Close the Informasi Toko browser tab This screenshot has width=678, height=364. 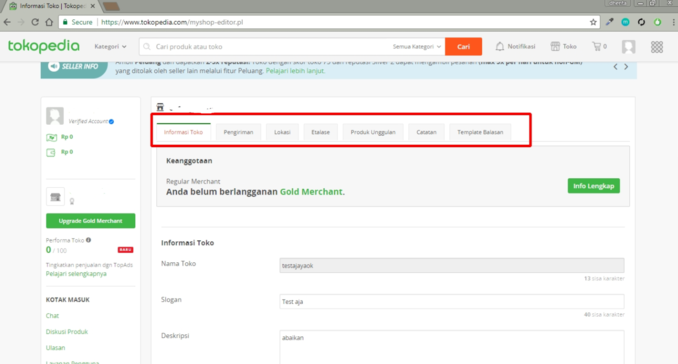[93, 6]
